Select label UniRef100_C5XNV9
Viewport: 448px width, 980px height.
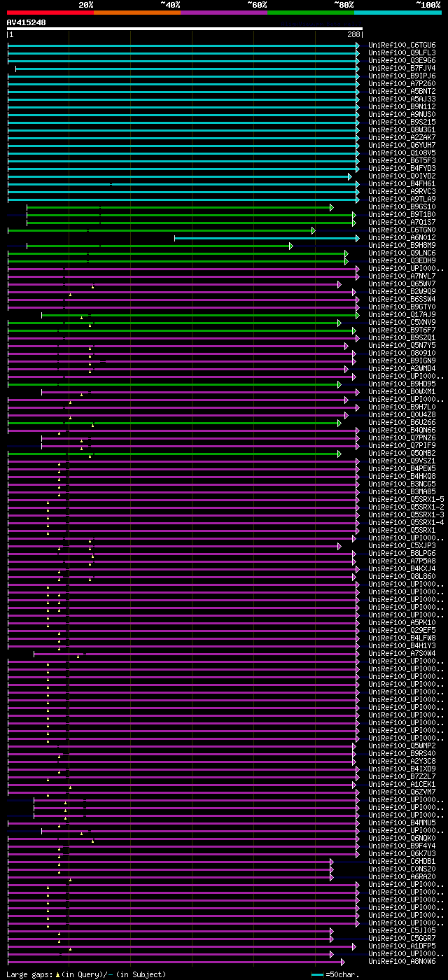[x=402, y=322]
